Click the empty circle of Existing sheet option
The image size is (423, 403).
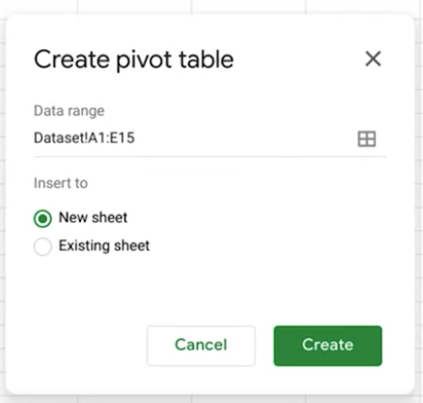tap(43, 247)
